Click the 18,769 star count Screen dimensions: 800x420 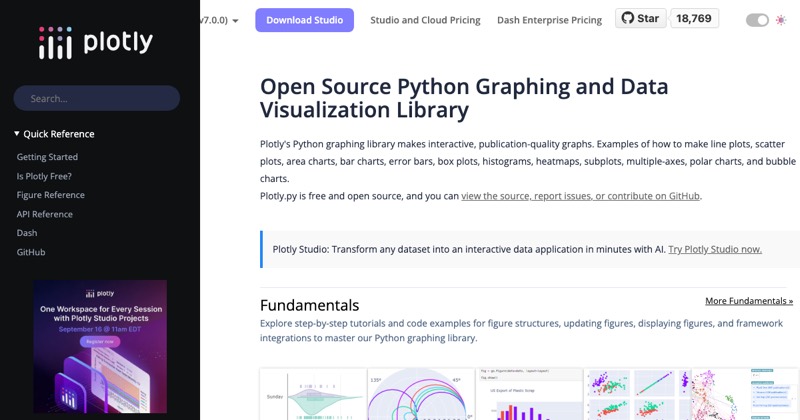694,18
